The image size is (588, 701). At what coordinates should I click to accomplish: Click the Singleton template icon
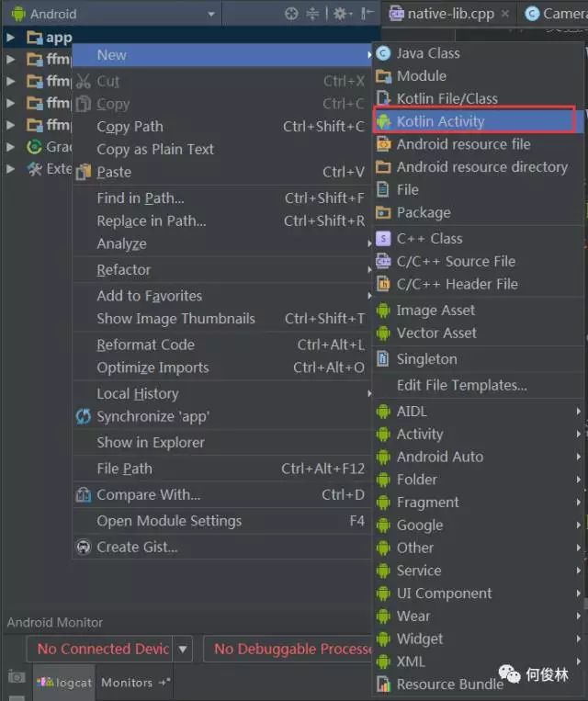pos(383,359)
